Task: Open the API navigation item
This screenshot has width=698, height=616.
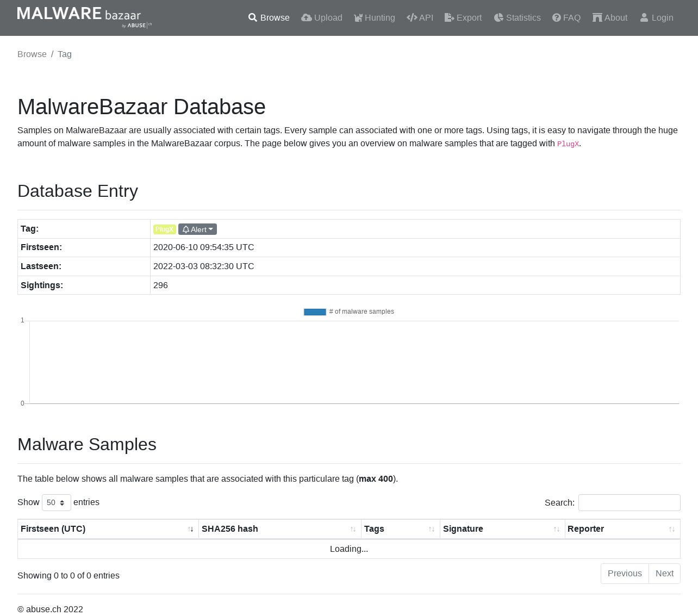Action: [x=420, y=18]
